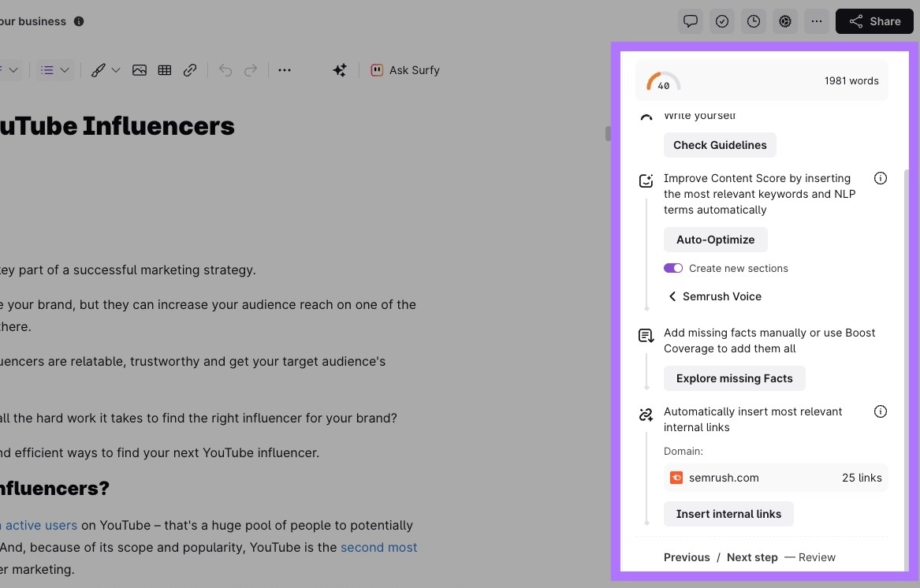Toggle the internal links info indicator
This screenshot has width=920, height=588.
tap(881, 411)
